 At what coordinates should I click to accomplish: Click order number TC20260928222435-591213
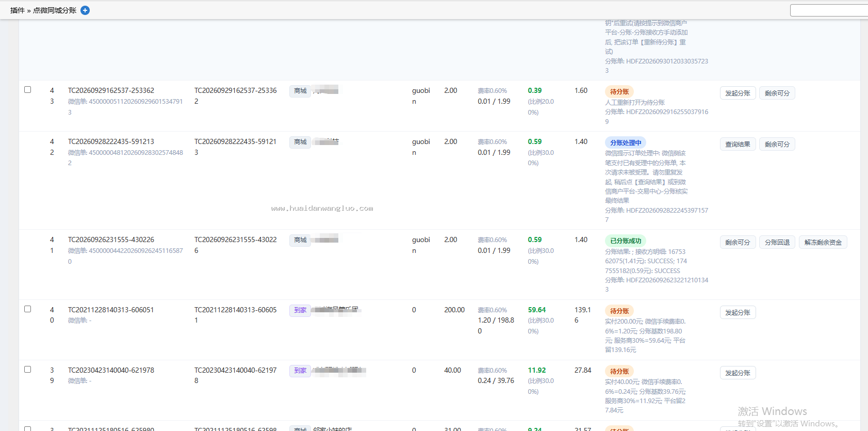(x=111, y=141)
